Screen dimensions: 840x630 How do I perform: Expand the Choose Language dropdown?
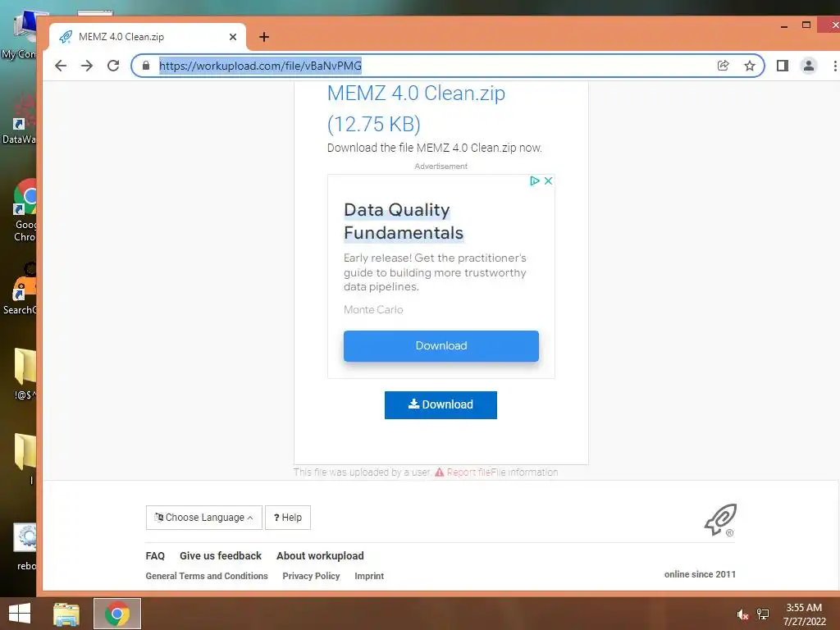(x=204, y=518)
